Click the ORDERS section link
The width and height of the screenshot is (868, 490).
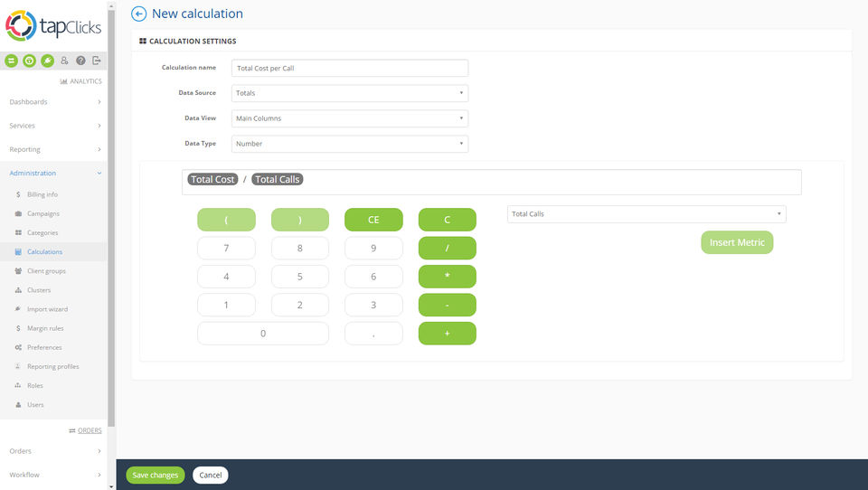pos(90,430)
